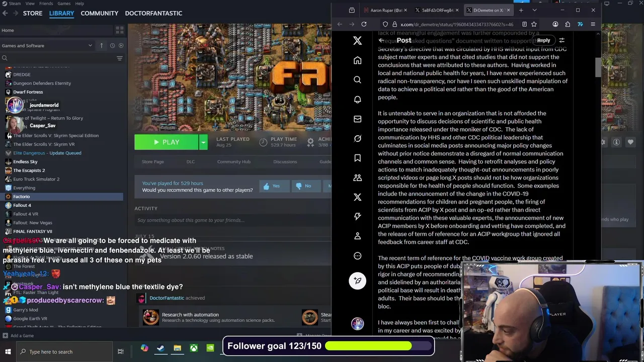The height and width of the screenshot is (362, 644).
Task: Click the Steam library grid view icon
Action: coord(119,30)
